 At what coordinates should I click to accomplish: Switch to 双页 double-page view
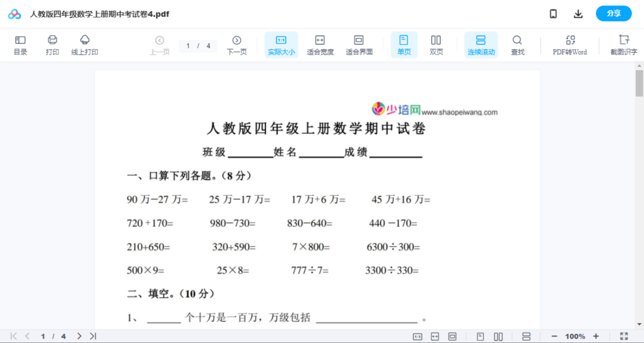pyautogui.click(x=436, y=45)
